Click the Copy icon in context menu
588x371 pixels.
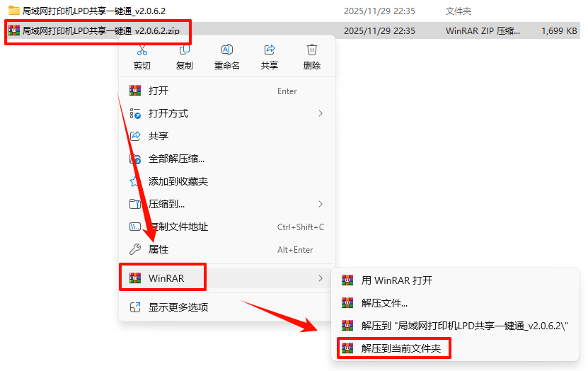pos(185,50)
